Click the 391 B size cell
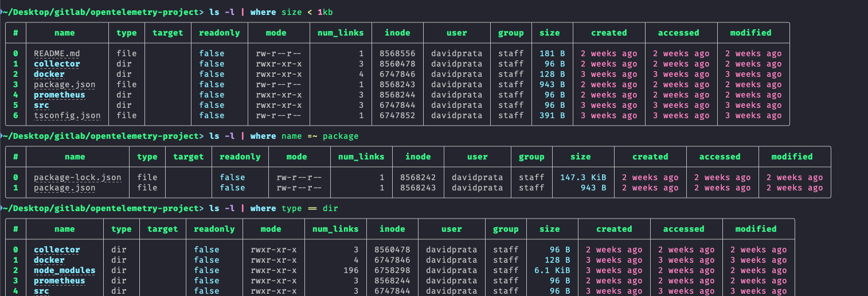868x296 pixels. (552, 115)
